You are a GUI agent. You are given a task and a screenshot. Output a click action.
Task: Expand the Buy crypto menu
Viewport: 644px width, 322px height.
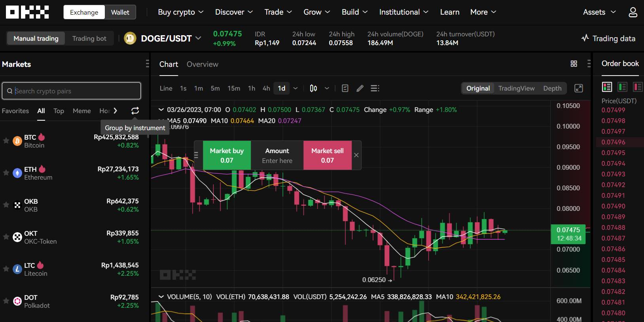[181, 12]
